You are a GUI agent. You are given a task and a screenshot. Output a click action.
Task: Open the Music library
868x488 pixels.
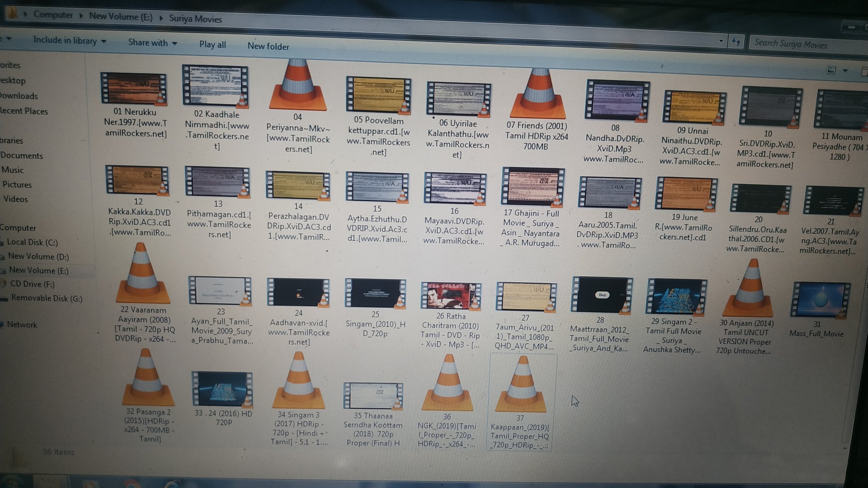tap(13, 170)
